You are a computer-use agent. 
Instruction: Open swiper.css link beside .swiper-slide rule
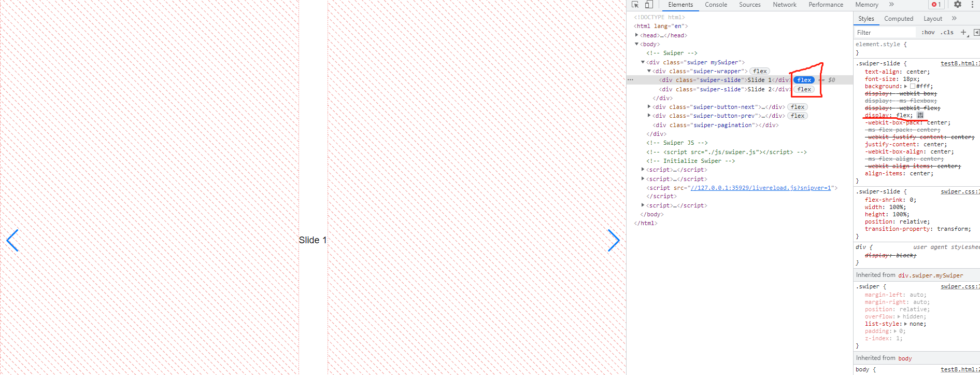click(x=960, y=191)
